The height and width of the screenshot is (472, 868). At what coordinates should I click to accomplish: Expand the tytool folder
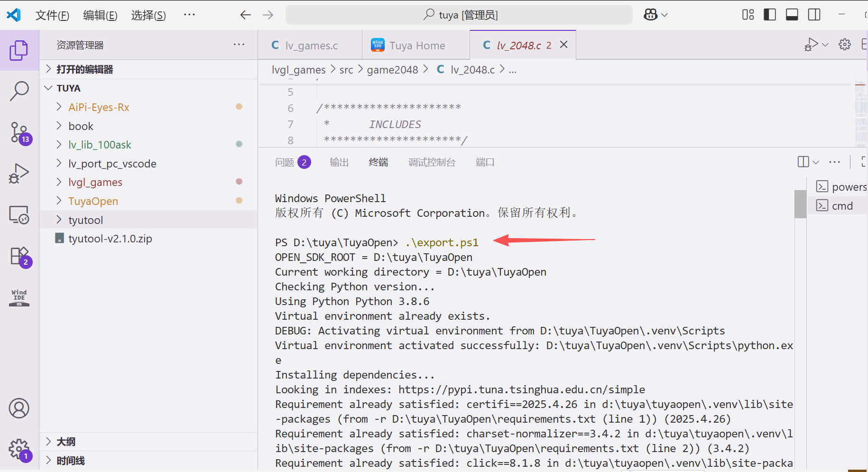click(148, 220)
